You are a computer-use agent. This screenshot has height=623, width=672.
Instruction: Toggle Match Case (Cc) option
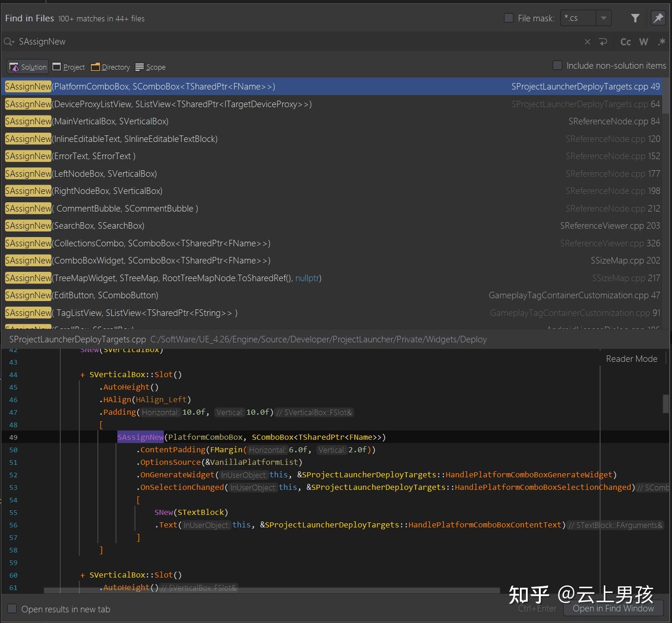point(625,42)
